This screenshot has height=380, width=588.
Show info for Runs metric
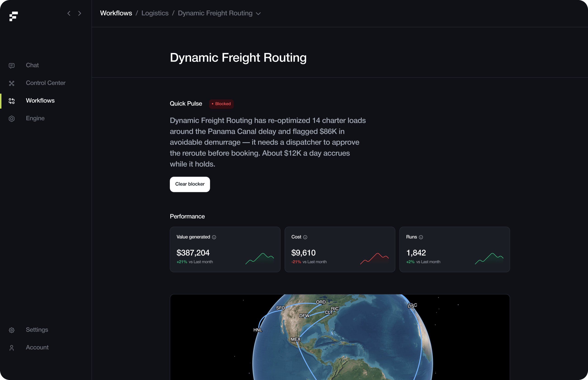[421, 237]
